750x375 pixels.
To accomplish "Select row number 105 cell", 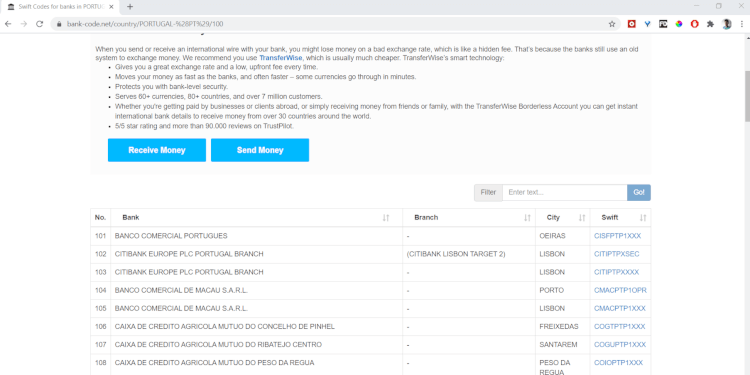I will (x=100, y=309).
